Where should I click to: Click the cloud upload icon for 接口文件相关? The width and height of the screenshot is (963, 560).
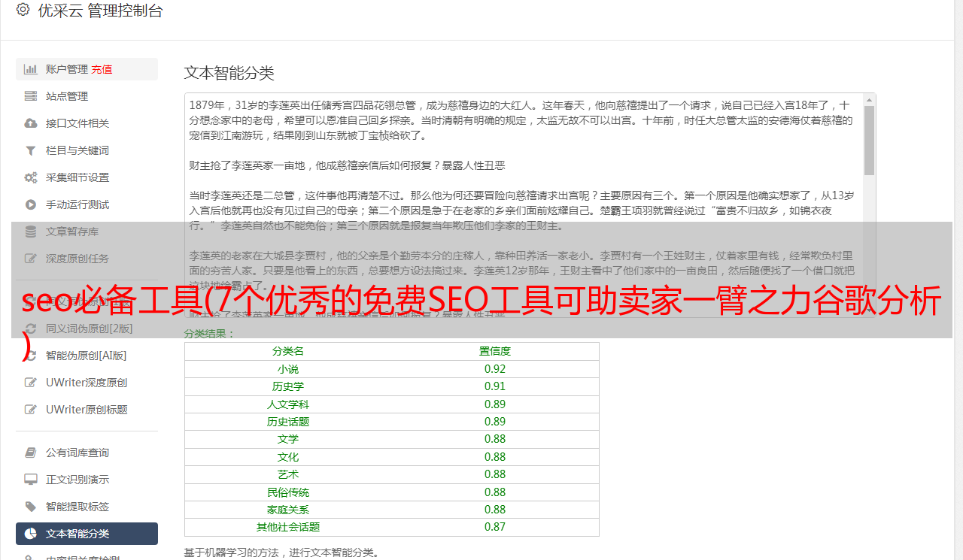(31, 123)
